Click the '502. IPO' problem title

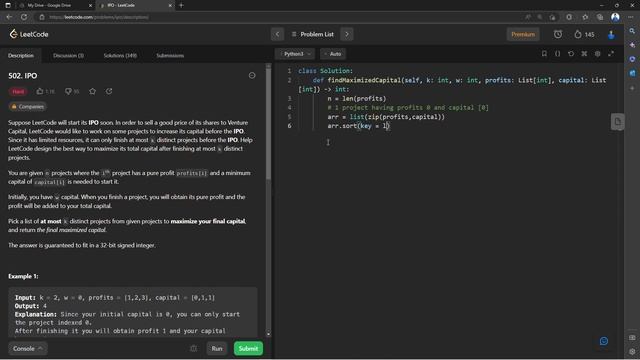coord(22,76)
